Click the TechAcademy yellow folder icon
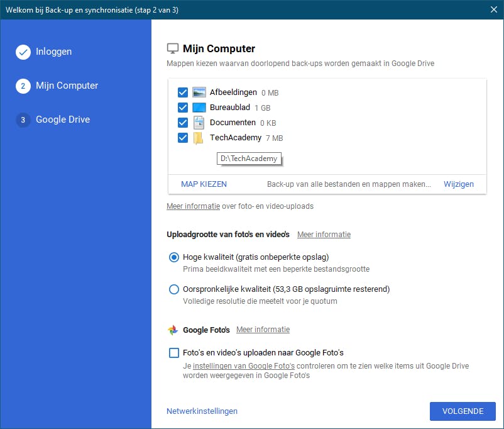 point(199,138)
